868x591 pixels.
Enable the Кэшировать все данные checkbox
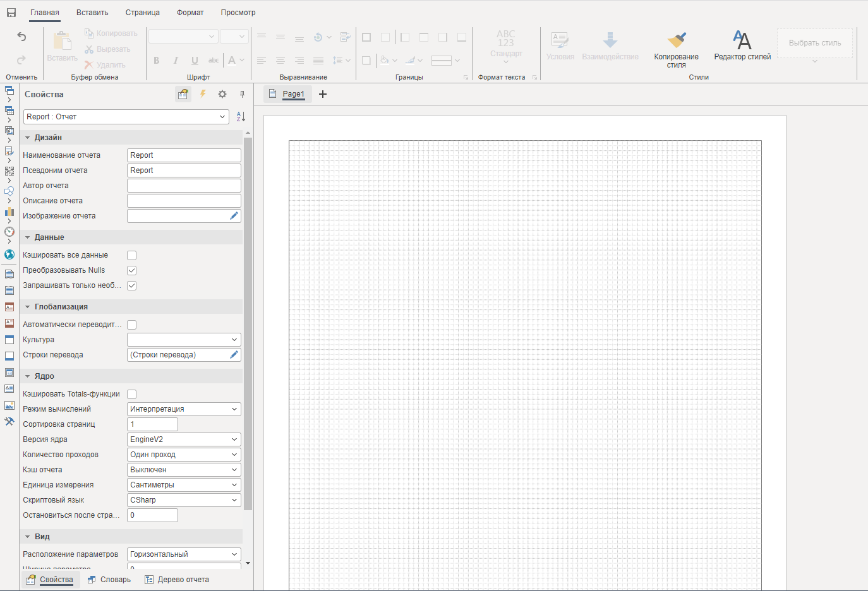[132, 256]
